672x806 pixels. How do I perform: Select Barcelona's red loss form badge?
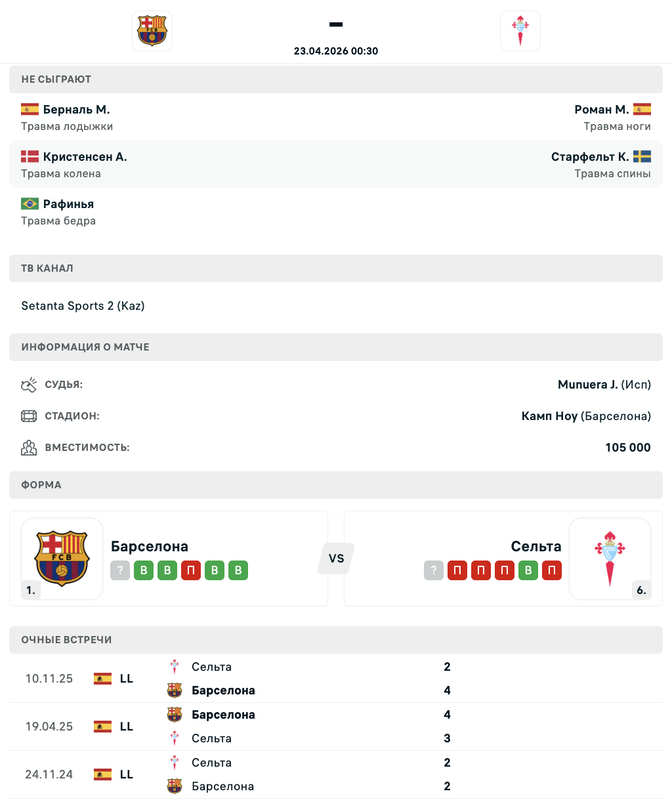191,570
